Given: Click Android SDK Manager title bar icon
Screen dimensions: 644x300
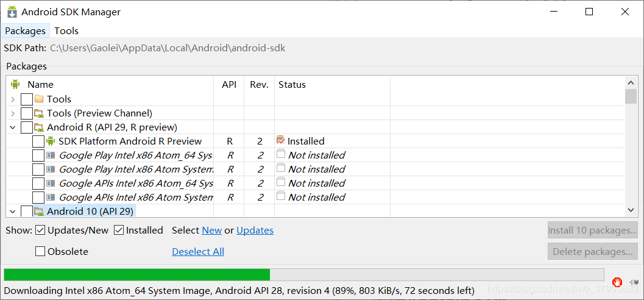Looking at the screenshot, I should pos(12,12).
